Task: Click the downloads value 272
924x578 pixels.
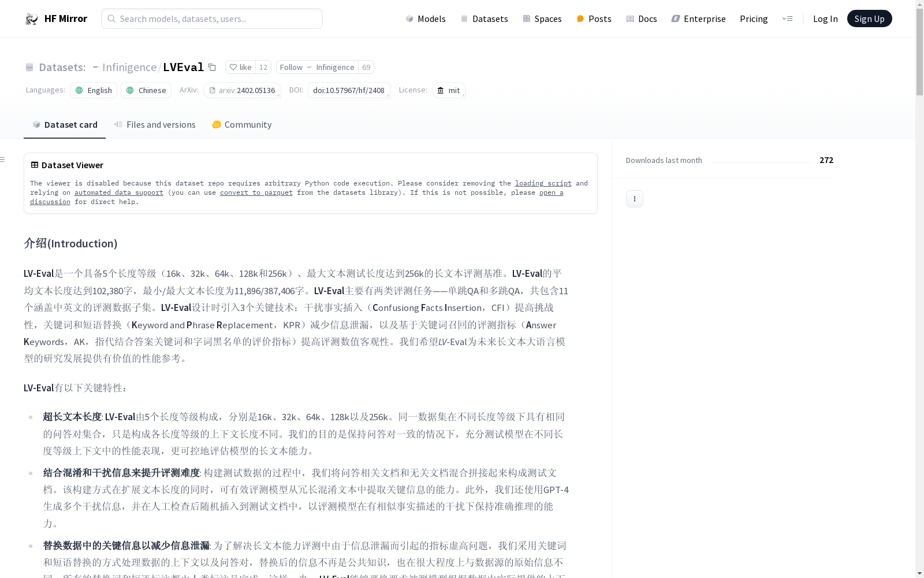Action: tap(826, 160)
